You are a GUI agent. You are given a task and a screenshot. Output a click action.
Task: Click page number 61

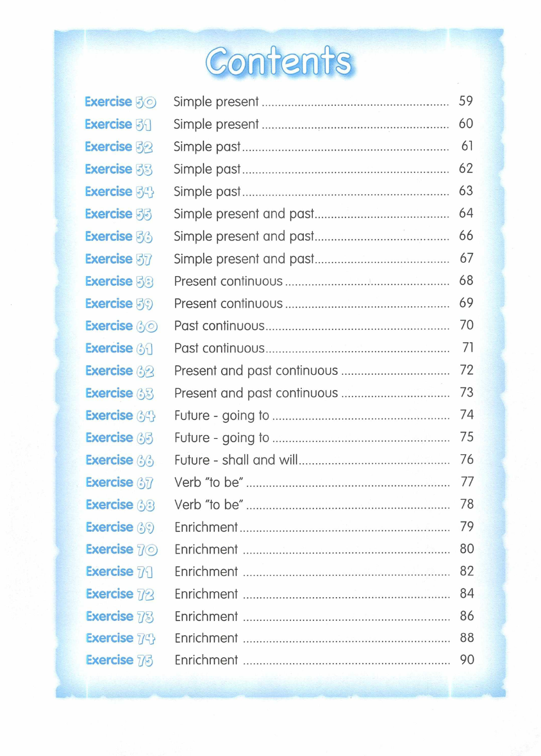[467, 146]
